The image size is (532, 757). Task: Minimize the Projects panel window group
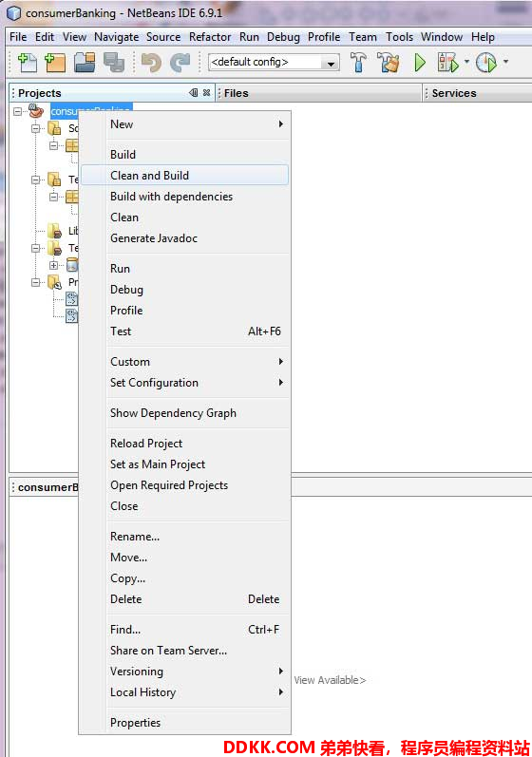pyautogui.click(x=194, y=93)
